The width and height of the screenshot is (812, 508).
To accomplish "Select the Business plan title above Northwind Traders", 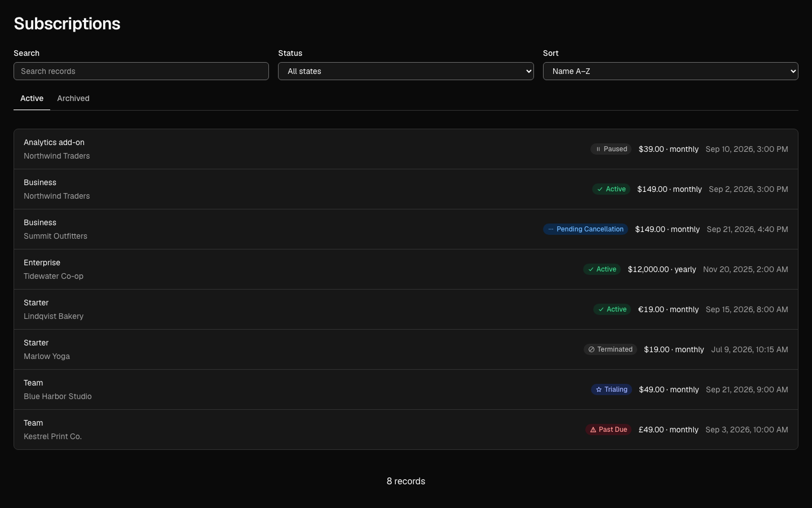I will click(x=40, y=182).
